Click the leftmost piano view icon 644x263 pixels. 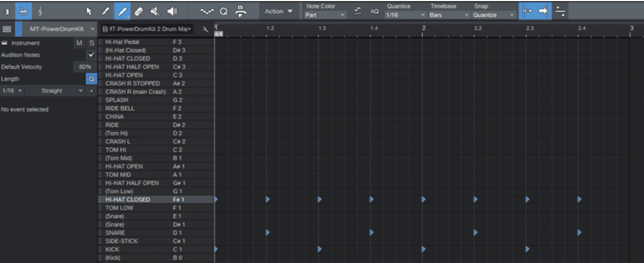tap(7, 11)
